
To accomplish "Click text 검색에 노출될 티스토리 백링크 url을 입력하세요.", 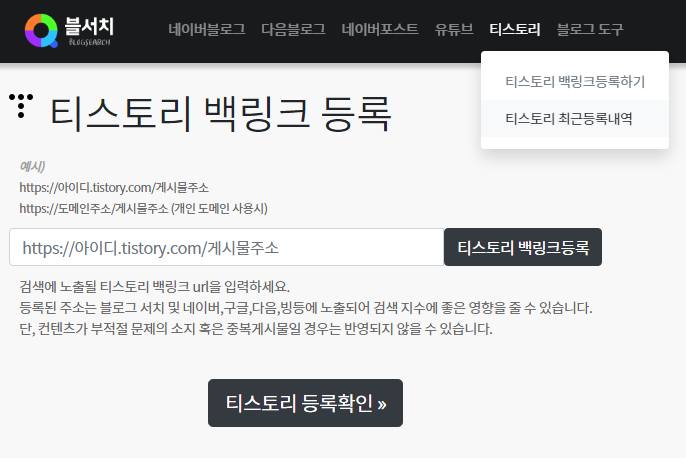I will tap(155, 287).
